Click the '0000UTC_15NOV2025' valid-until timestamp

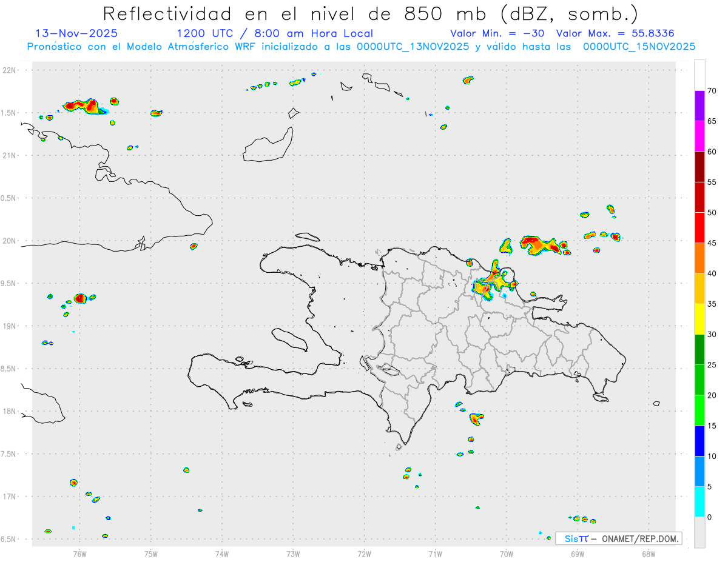[x=639, y=47]
